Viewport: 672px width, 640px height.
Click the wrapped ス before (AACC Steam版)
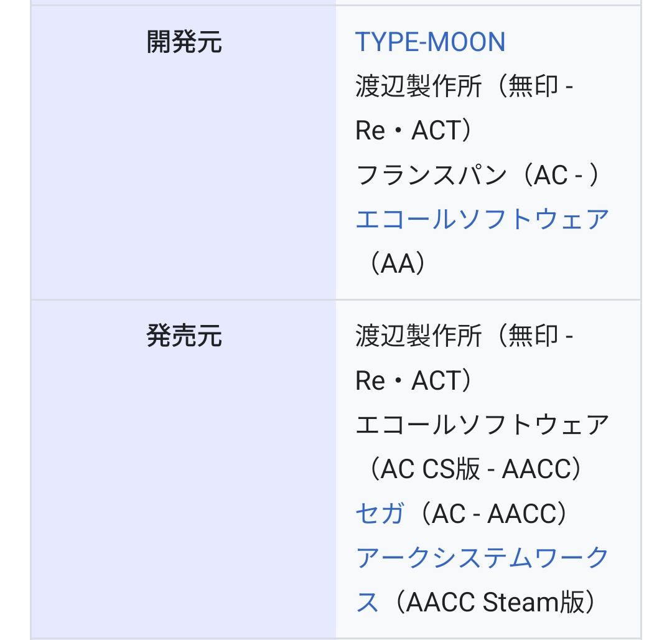click(x=367, y=602)
